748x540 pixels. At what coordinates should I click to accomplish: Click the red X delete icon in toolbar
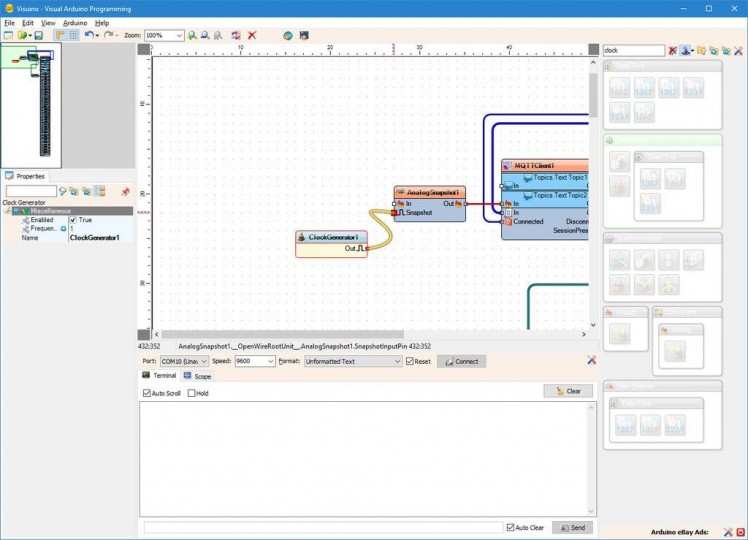[x=252, y=35]
